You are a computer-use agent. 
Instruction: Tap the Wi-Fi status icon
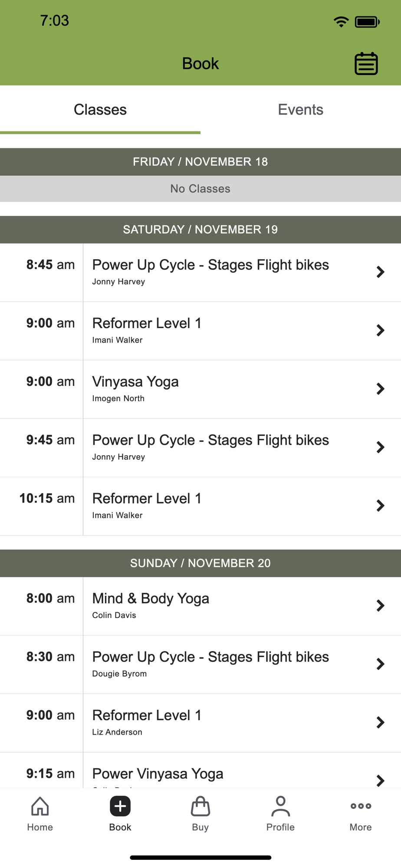coord(341,22)
